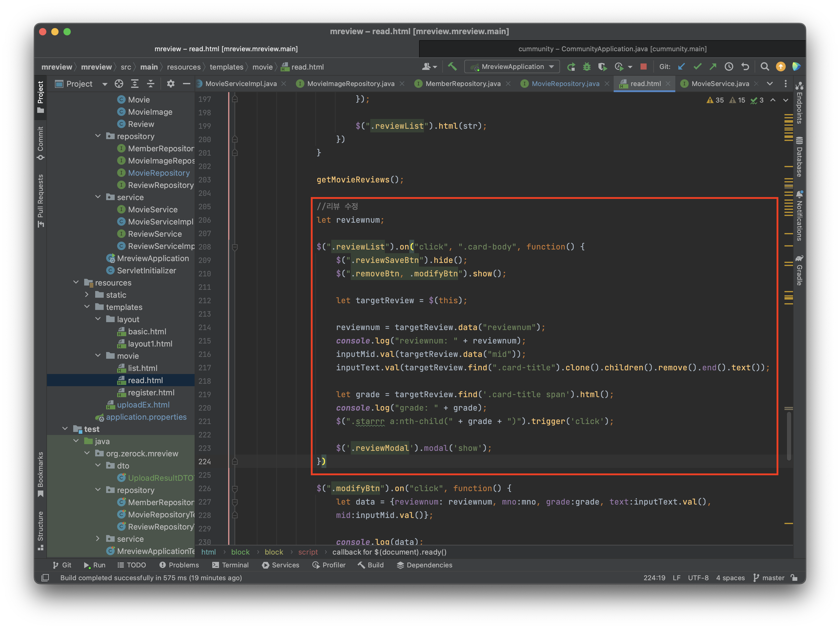Open editor tab options three-dot menu

[x=786, y=84]
